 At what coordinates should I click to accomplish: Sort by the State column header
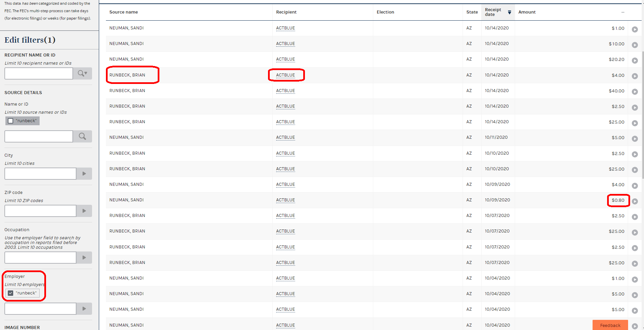(x=472, y=12)
